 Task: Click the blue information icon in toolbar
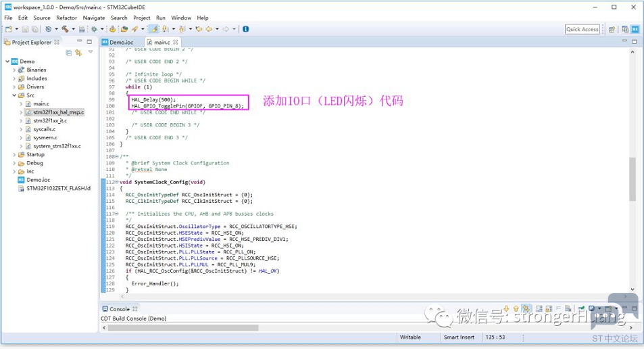click(245, 29)
